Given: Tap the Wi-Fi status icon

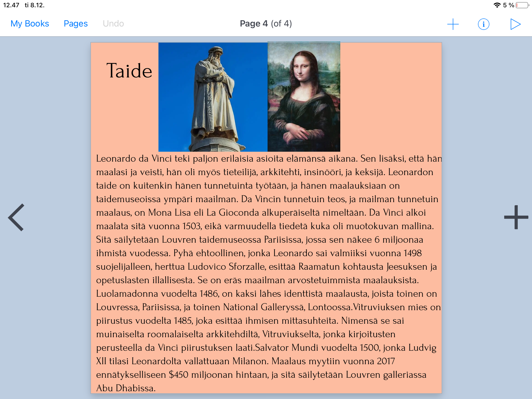Looking at the screenshot, I should point(497,5).
